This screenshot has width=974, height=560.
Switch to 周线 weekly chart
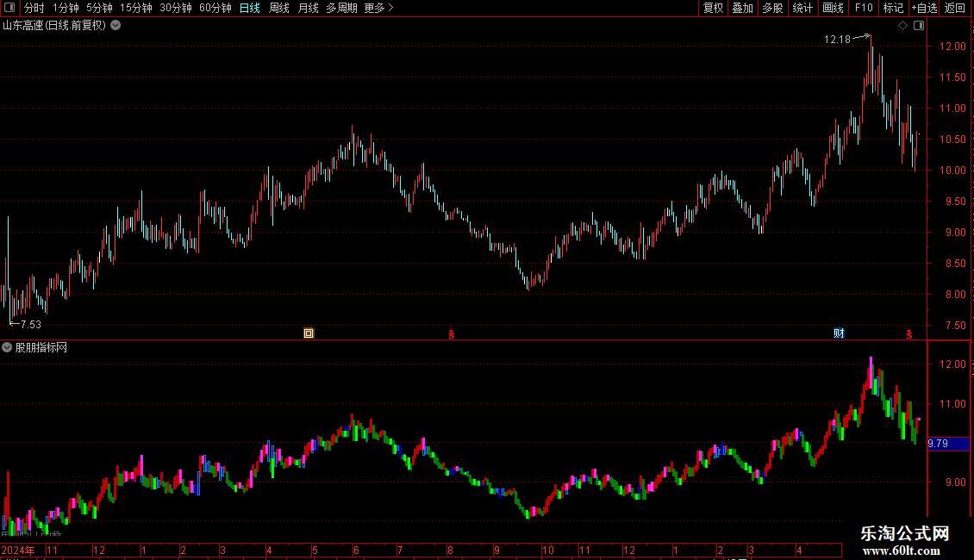point(279,8)
